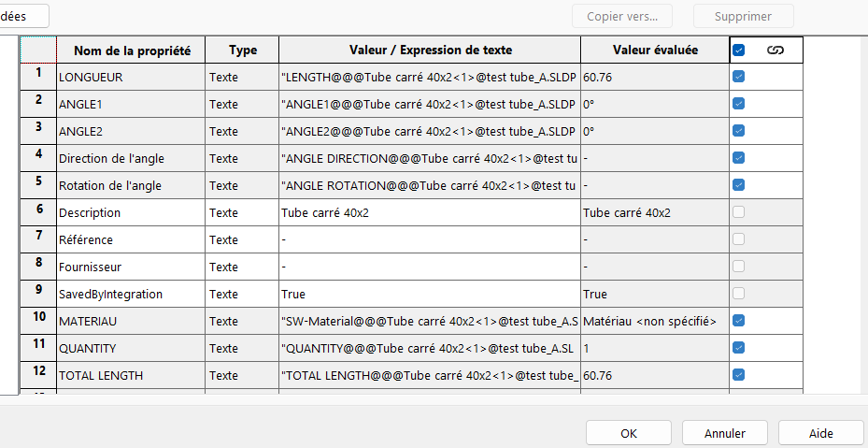Edit the Description value cell Tube carré 40x2

click(430, 213)
